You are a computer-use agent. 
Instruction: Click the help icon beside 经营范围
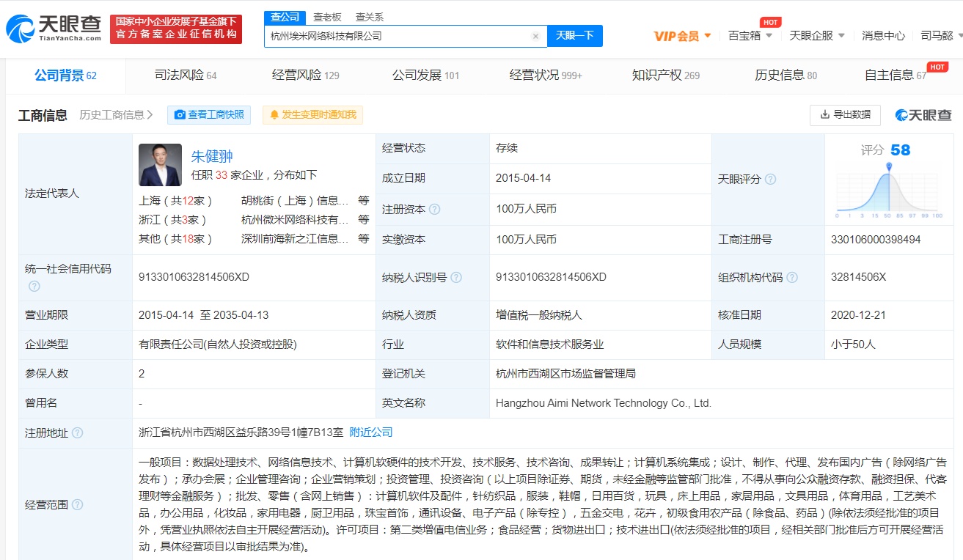coord(78,505)
